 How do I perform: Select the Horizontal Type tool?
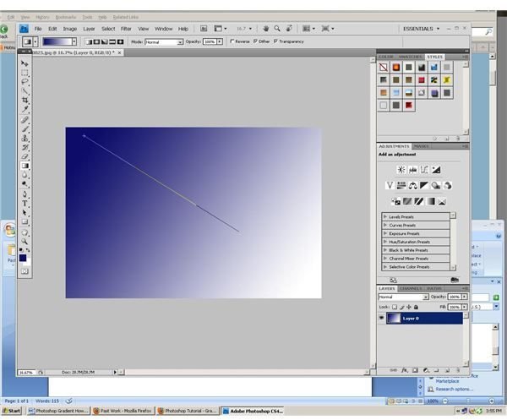pos(25,204)
